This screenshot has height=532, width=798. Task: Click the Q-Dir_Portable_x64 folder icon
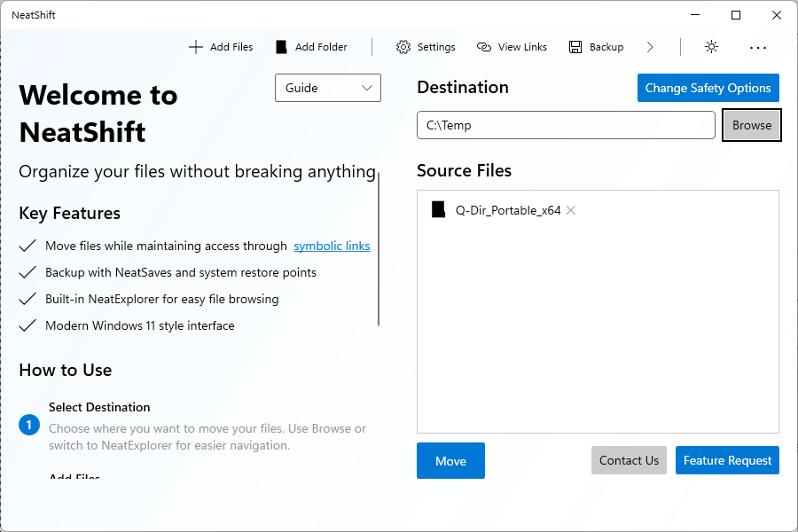click(x=438, y=210)
